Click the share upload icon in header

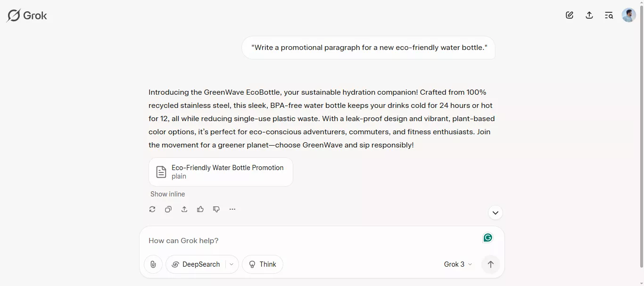(x=589, y=15)
